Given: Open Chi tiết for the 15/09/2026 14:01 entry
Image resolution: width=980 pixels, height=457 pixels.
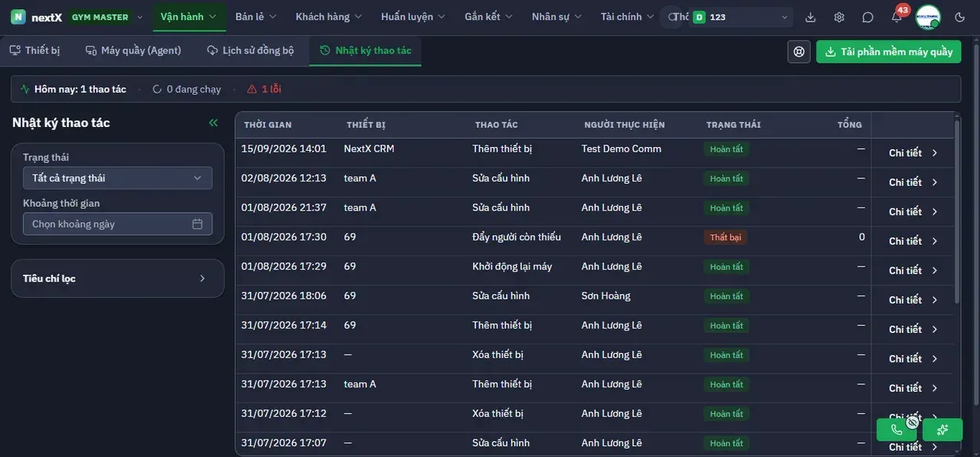Looking at the screenshot, I should 913,153.
